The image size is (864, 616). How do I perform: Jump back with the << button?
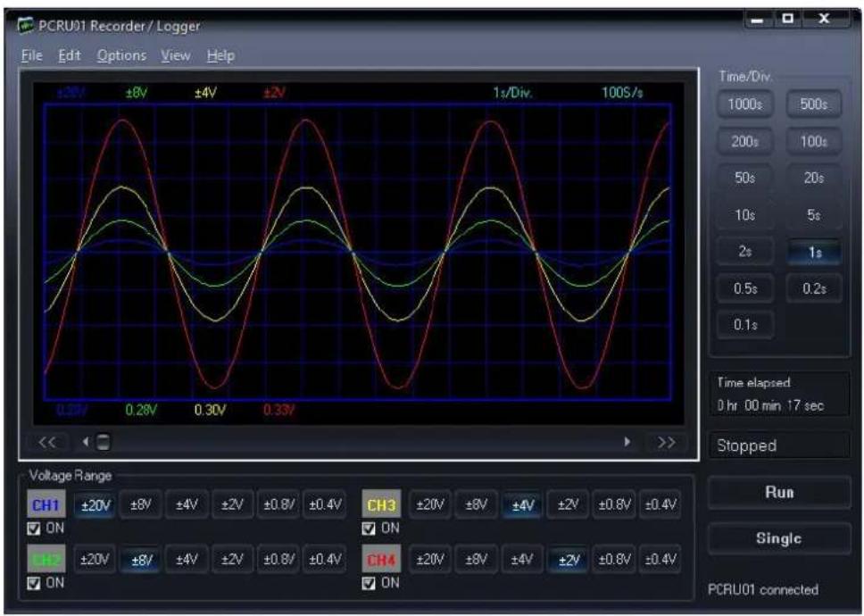(46, 443)
